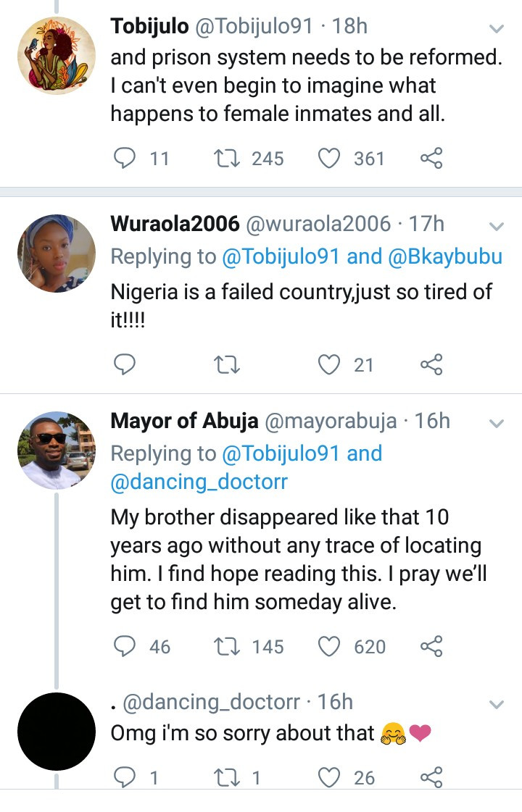522x812 pixels.
Task: Like Wuraola2006's failed country tweet
Action: [330, 365]
